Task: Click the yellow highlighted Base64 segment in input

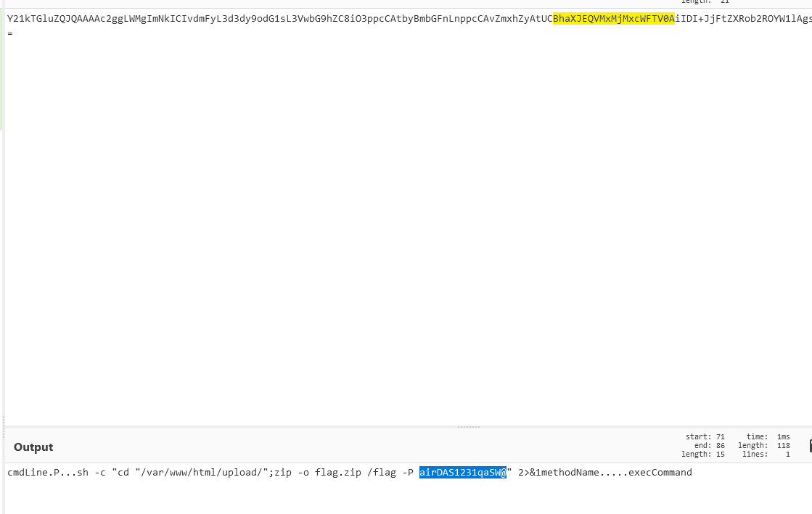Action: (x=614, y=19)
